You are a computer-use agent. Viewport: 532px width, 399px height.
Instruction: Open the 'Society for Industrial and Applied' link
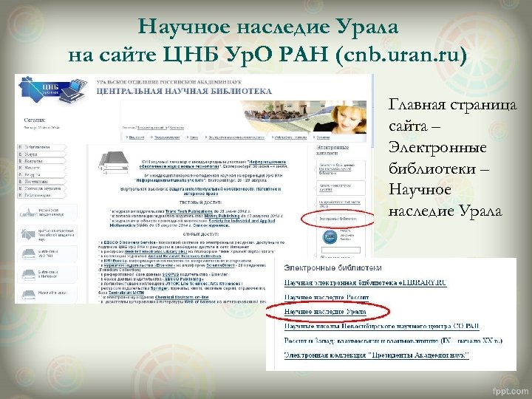[242, 220]
